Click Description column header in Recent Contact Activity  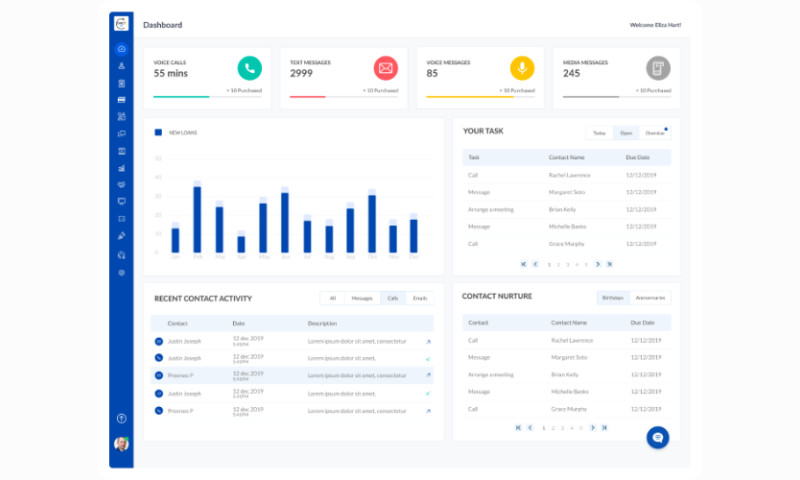(322, 323)
